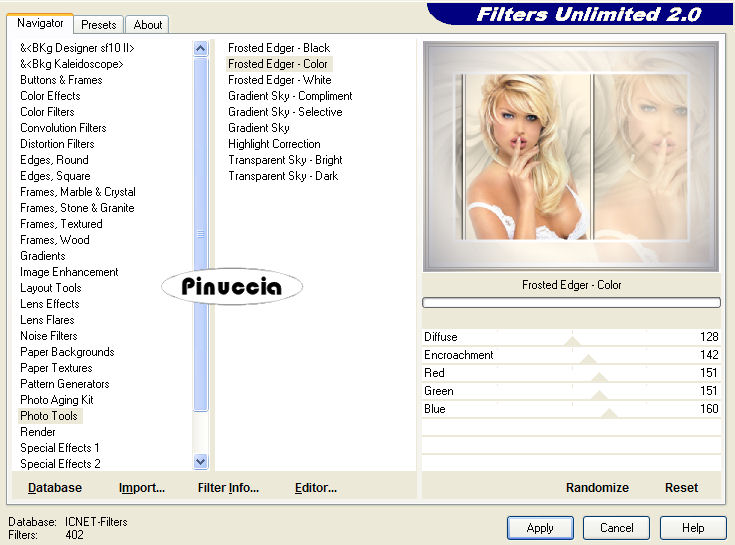Viewport: 735px width, 545px height.
Task: Select Special Effects 2 category
Action: point(60,463)
